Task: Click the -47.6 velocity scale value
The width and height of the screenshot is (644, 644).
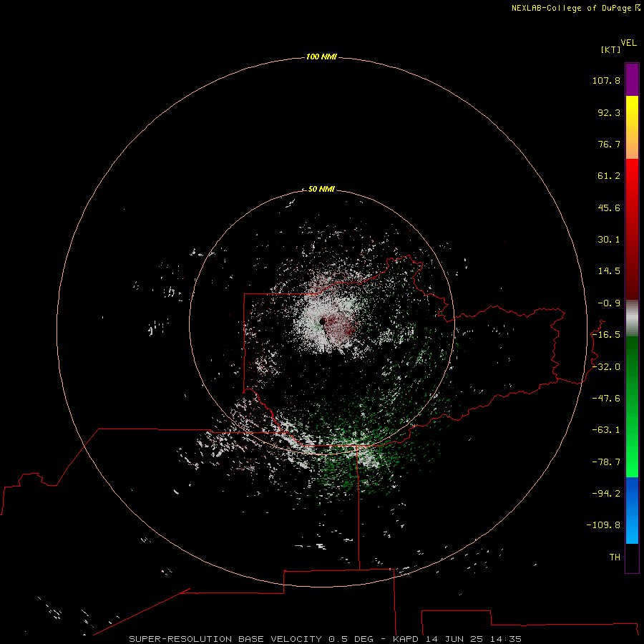Action: (x=606, y=399)
